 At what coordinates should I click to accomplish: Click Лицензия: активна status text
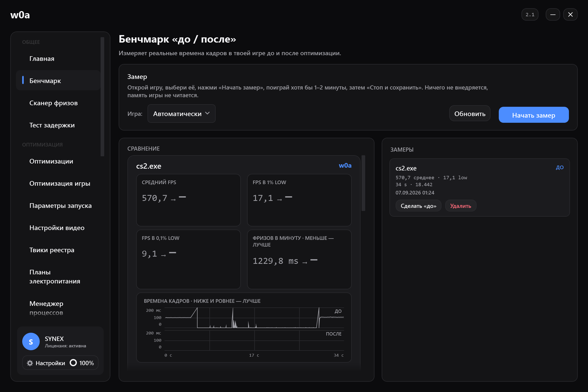pyautogui.click(x=66, y=346)
